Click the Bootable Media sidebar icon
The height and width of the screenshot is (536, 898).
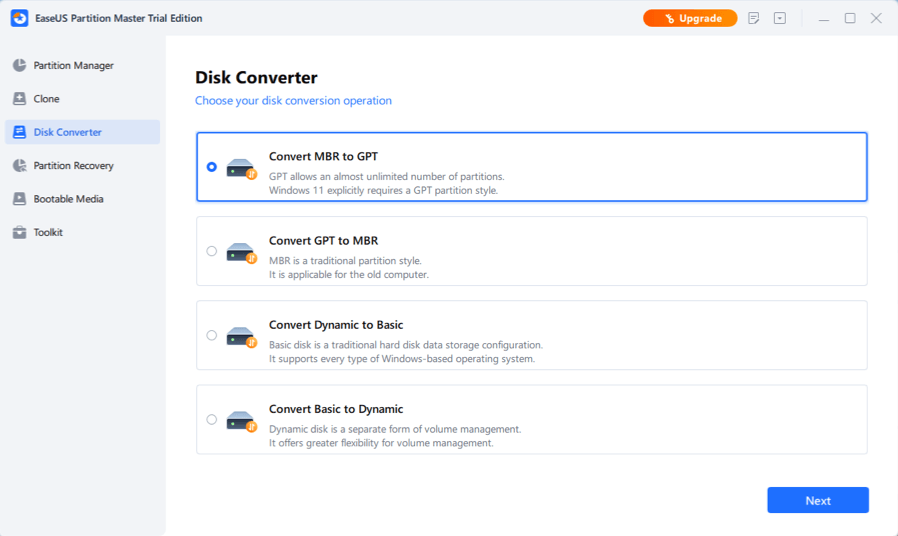pyautogui.click(x=19, y=199)
